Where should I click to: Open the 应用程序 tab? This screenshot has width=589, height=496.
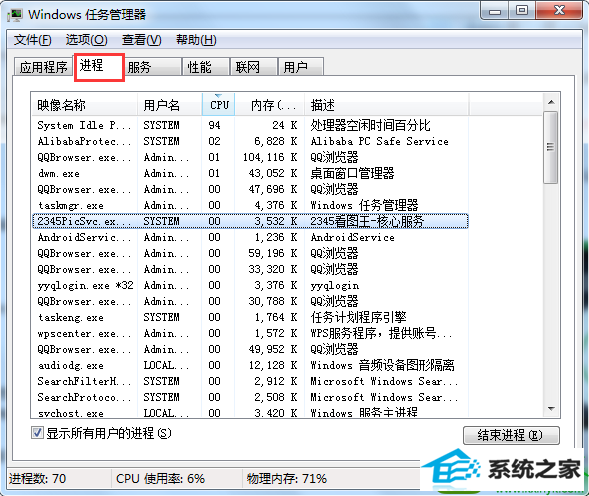point(43,67)
